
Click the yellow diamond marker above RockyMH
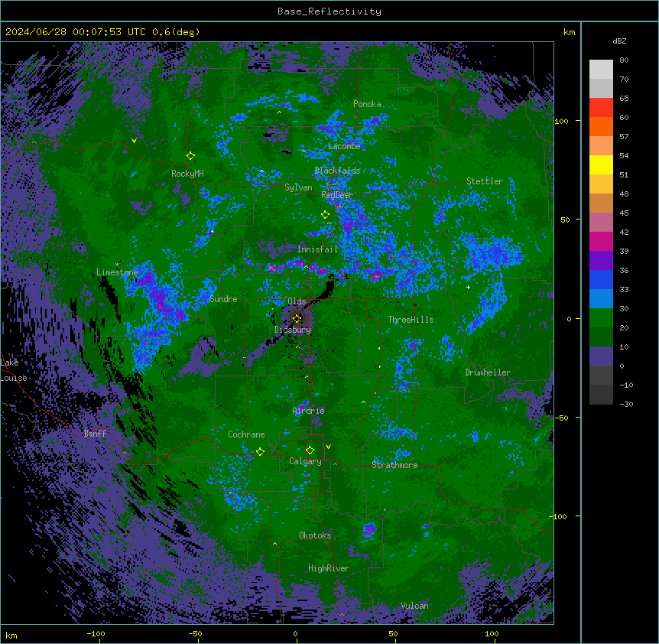coord(190,156)
